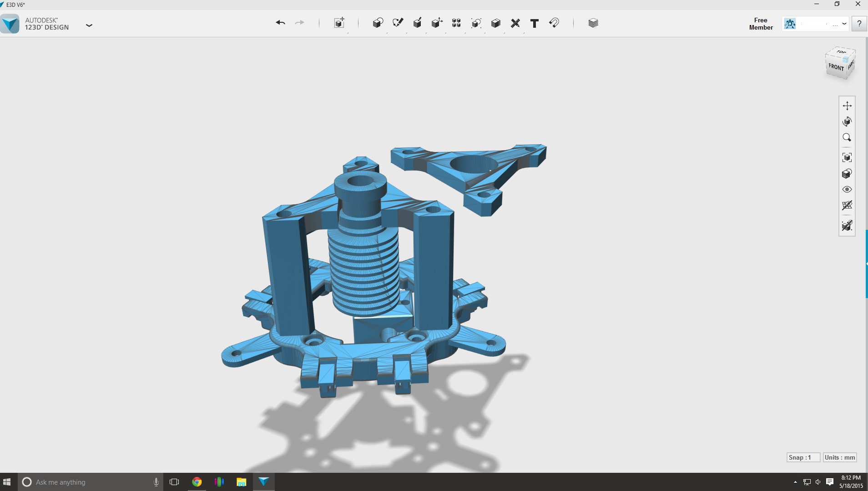Open the user account dropdown
Viewport: 868px width, 491px height.
844,24
